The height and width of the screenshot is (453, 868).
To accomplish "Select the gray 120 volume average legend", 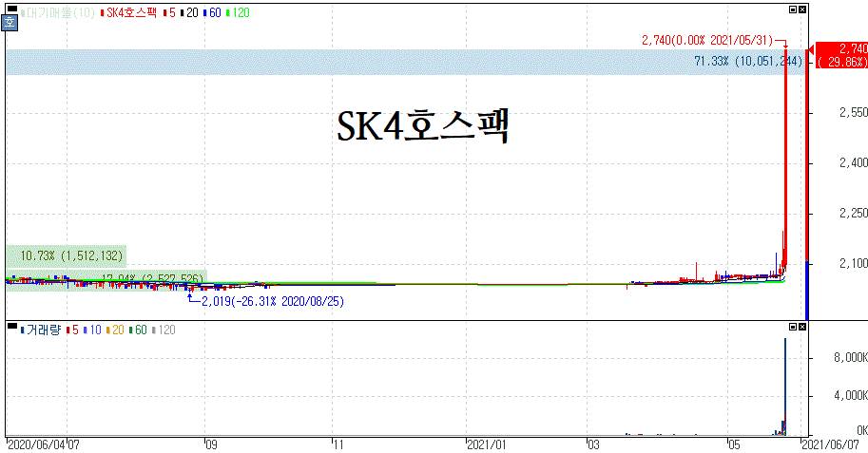I will [164, 330].
